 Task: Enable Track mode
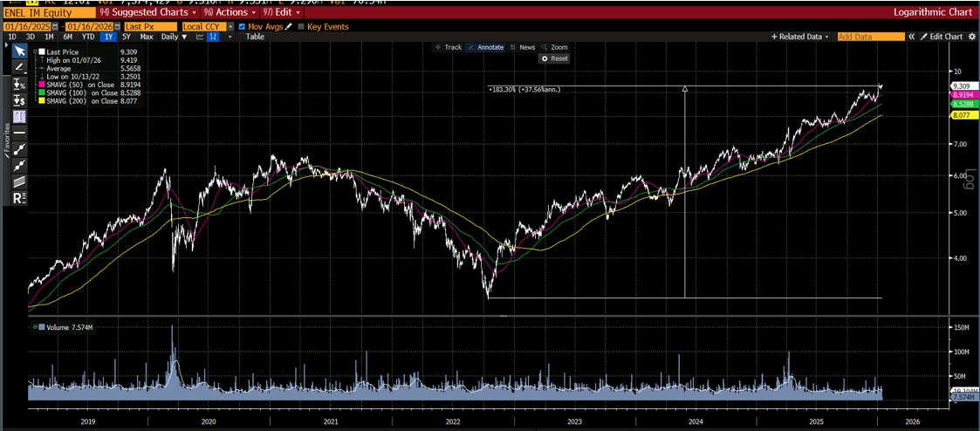[x=449, y=47]
